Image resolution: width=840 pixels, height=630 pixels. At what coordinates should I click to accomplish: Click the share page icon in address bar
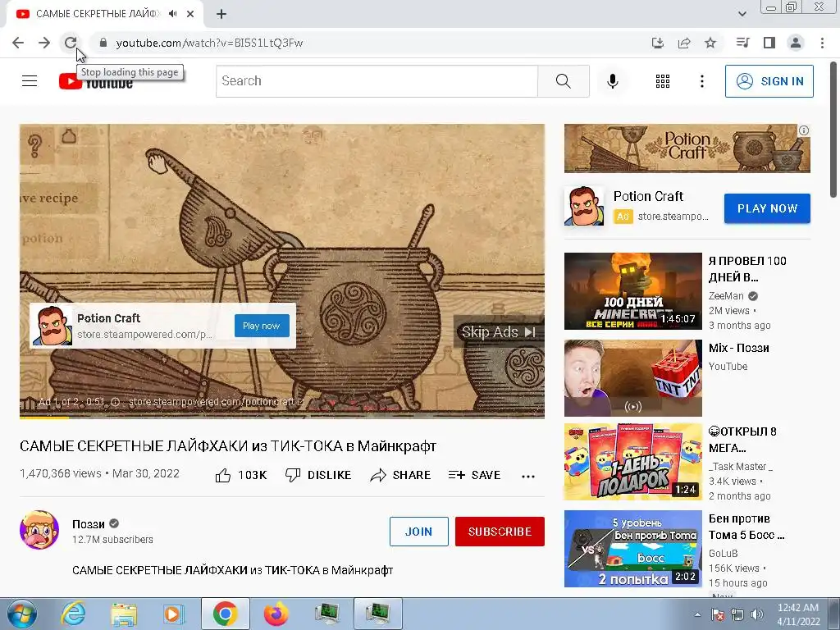(x=684, y=43)
